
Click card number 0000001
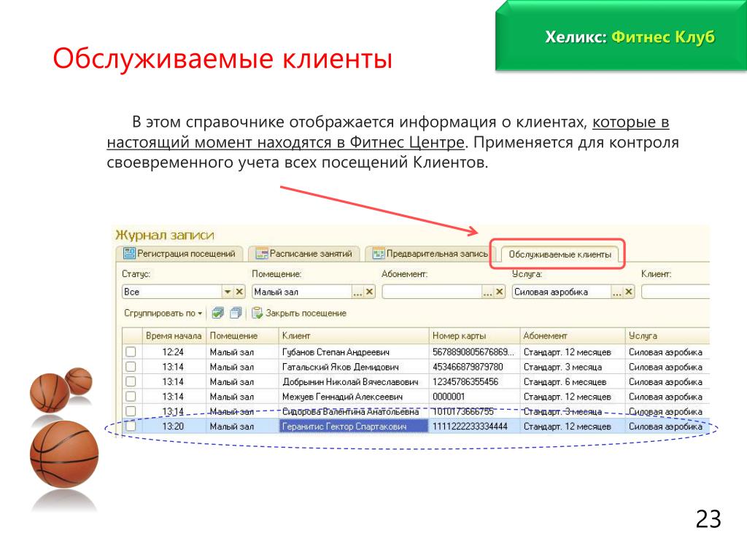(449, 396)
